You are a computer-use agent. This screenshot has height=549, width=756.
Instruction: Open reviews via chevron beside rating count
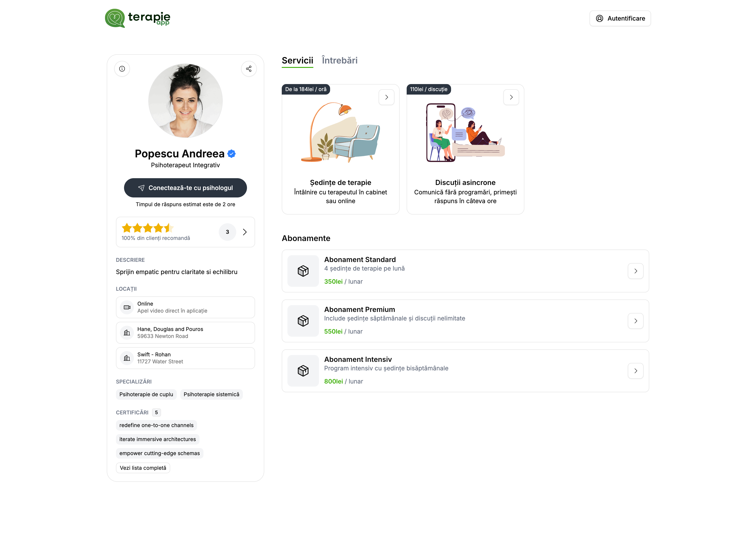245,232
